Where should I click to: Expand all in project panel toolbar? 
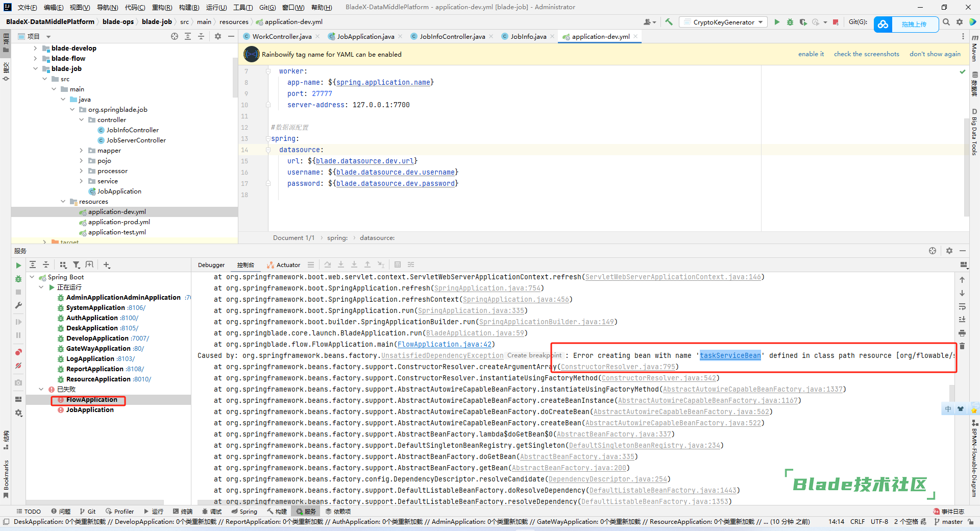coord(188,36)
